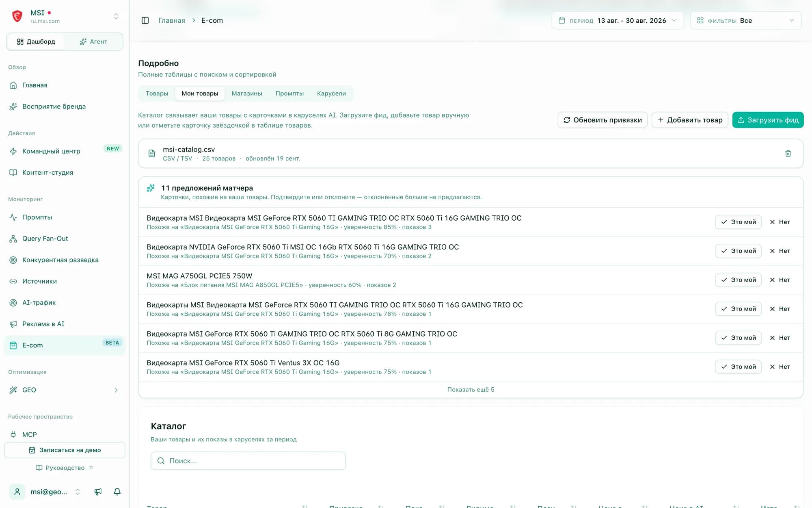The width and height of the screenshot is (812, 508).
Task: Click the catalog Поиск search field
Action: 248,461
